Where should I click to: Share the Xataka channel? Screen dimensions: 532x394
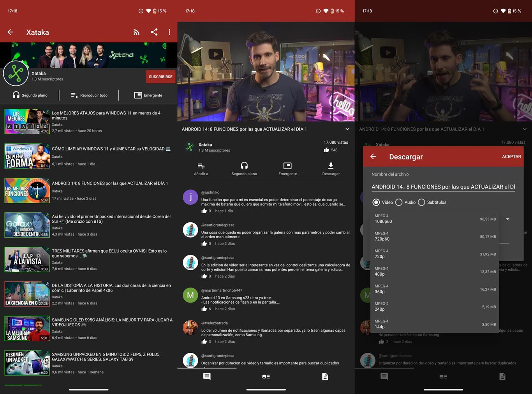coord(154,32)
